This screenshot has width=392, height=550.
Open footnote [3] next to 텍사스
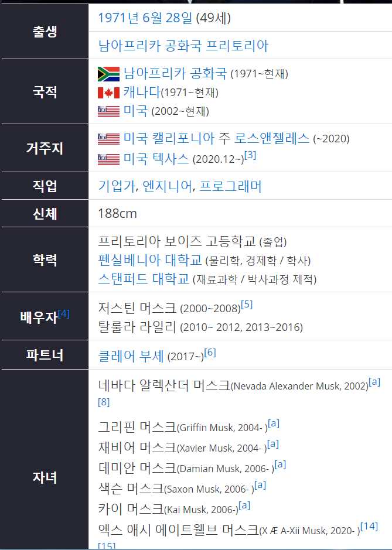click(250, 155)
